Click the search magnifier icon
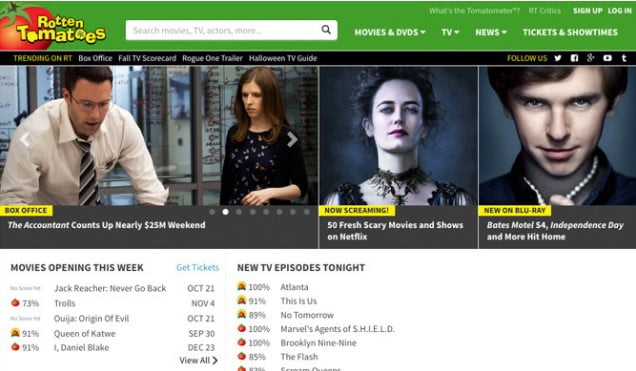This screenshot has height=371, width=636. point(326,30)
